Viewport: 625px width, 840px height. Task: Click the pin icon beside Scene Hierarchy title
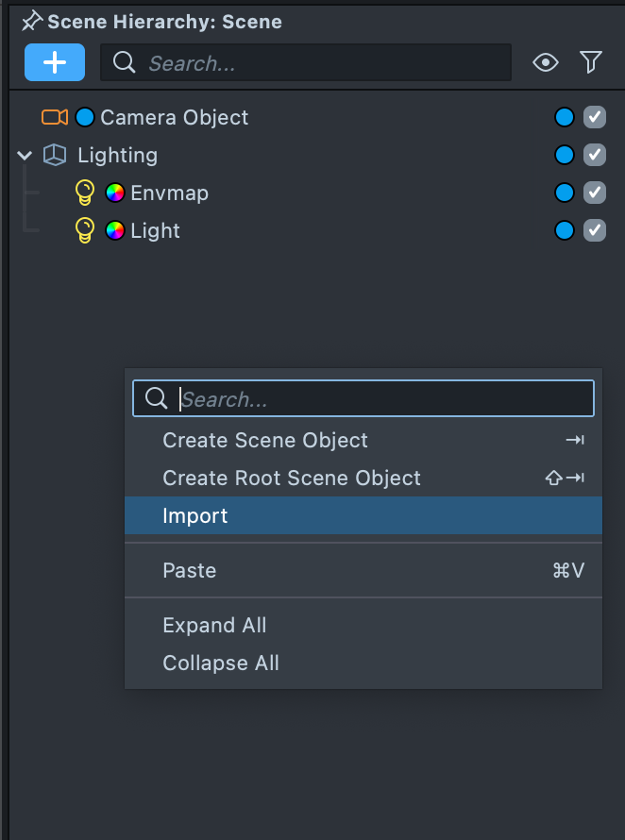click(32, 21)
